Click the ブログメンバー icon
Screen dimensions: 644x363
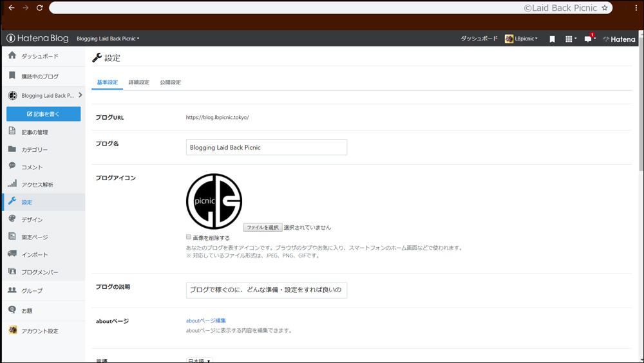pyautogui.click(x=12, y=271)
